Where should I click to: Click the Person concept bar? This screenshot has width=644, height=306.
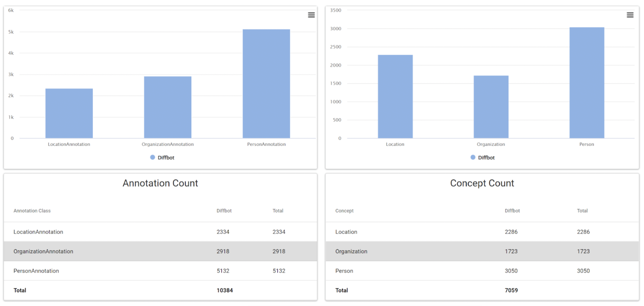[x=587, y=83]
